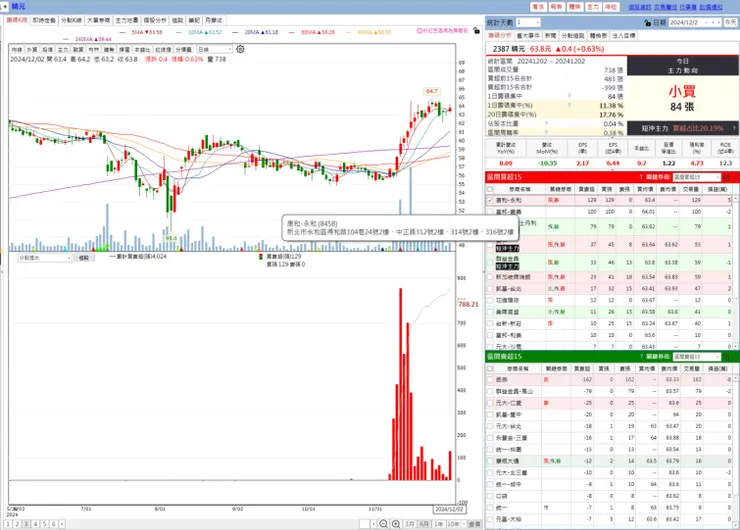Tick the checkbox for 花旗環球 row
Viewport: 740px width, 530px height.
[x=490, y=300]
